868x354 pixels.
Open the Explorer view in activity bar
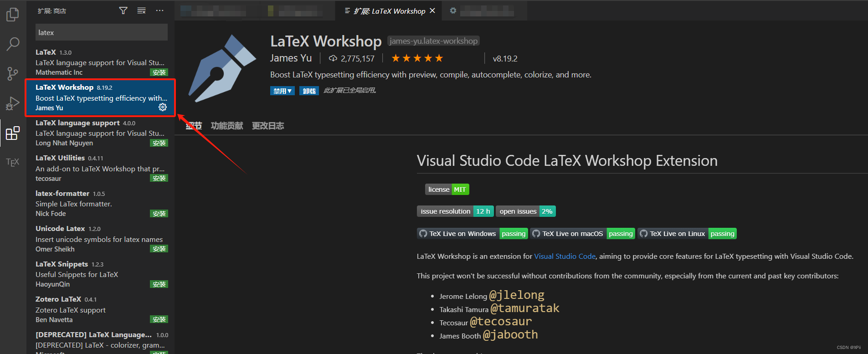pos(13,15)
